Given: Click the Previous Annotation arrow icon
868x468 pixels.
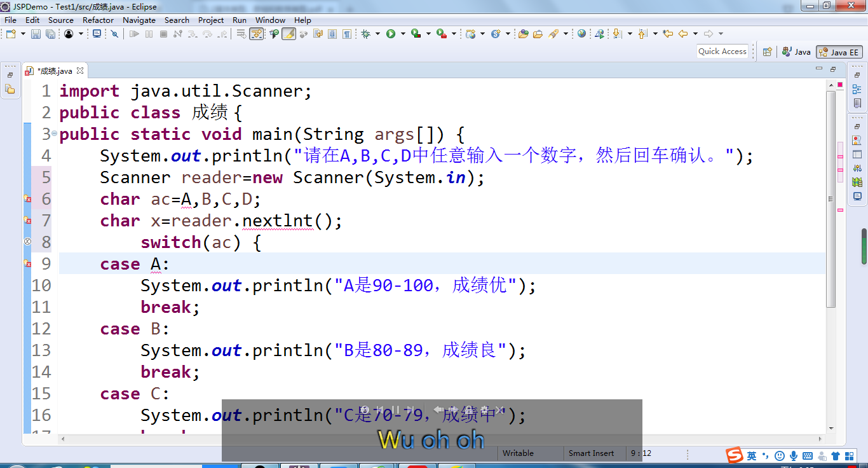Looking at the screenshot, I should 642,34.
